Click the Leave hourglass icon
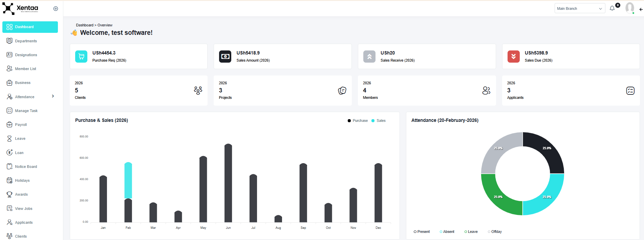644x240 pixels. (9, 138)
